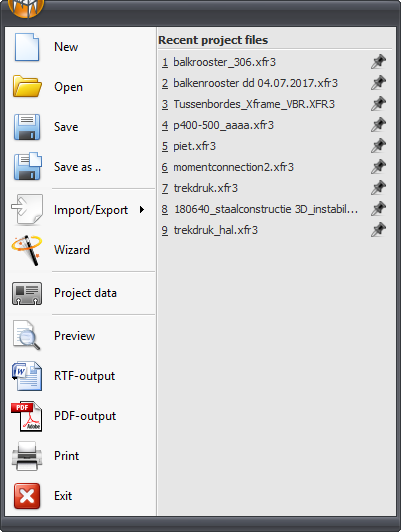The height and width of the screenshot is (532, 401).
Task: Click the Save as floppy icon
Action: click(27, 166)
